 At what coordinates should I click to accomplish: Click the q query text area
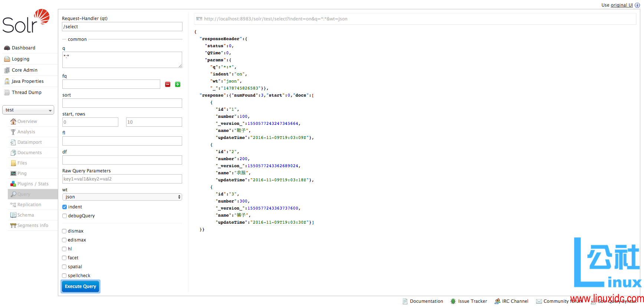point(122,60)
